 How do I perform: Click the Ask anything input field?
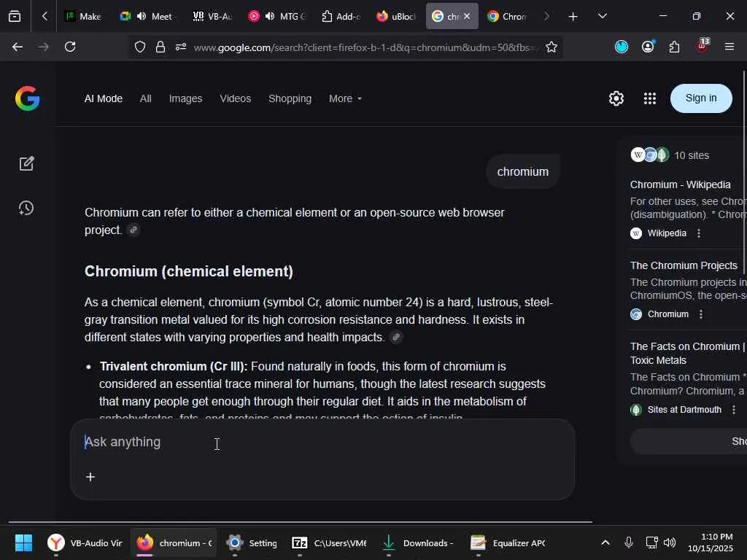tap(322, 442)
